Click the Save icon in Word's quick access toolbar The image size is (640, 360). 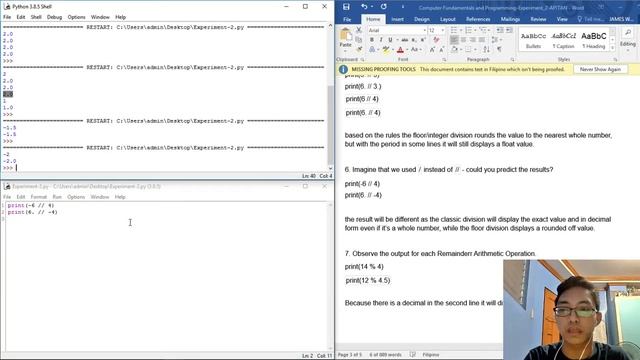346,7
